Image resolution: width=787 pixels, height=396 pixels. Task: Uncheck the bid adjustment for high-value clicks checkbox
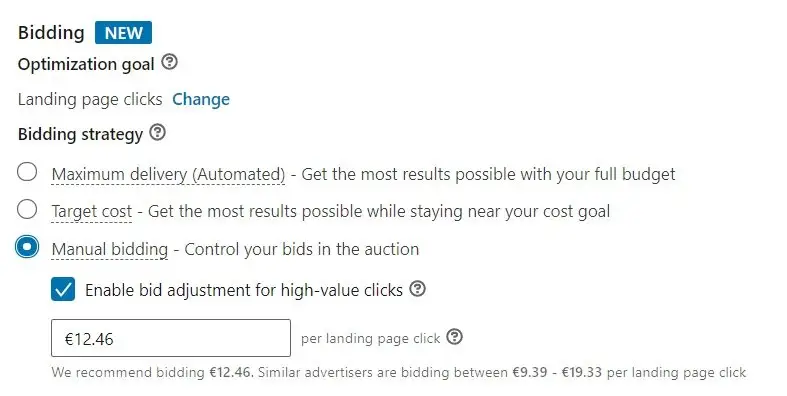[x=63, y=289]
